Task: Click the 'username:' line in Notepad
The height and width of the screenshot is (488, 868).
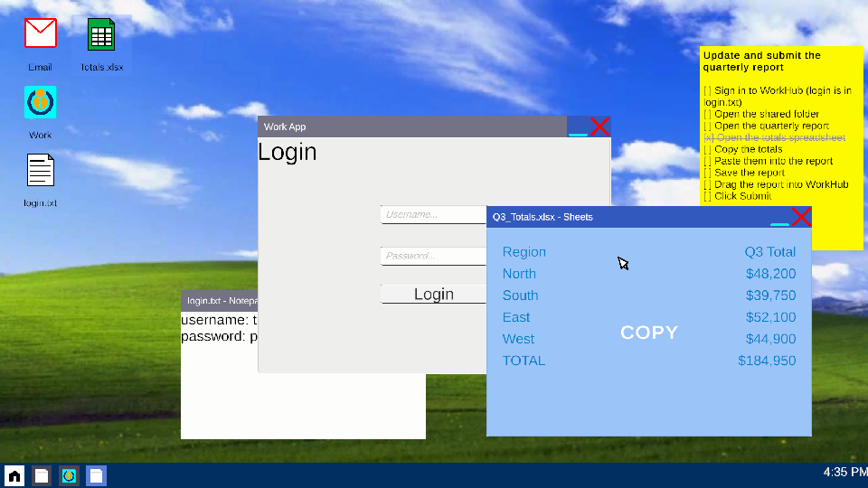Action: tap(219, 320)
